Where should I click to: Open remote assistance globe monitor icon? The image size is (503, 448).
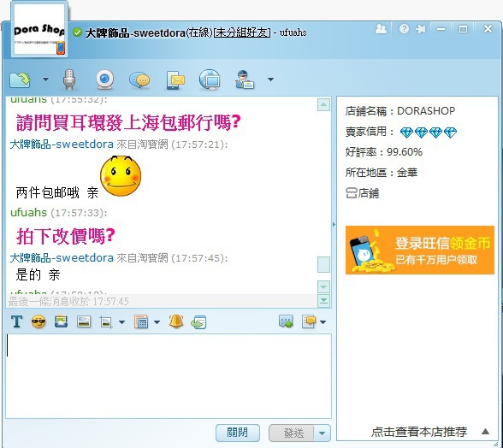210,80
